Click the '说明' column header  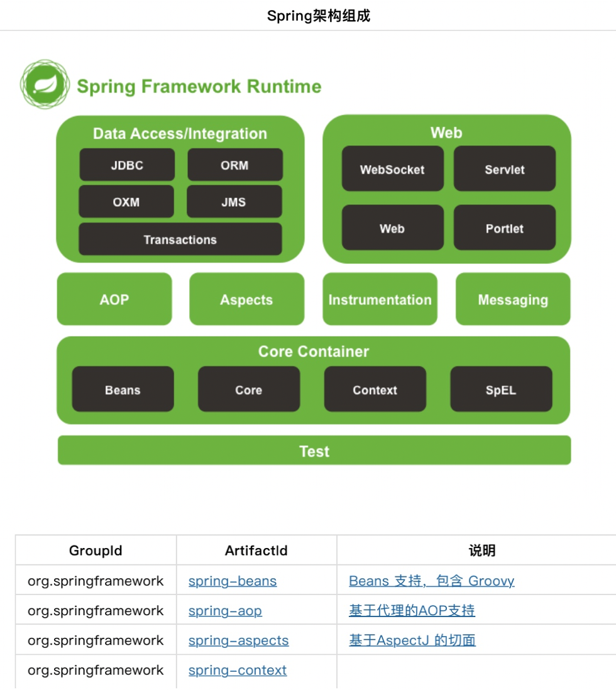pyautogui.click(x=482, y=550)
